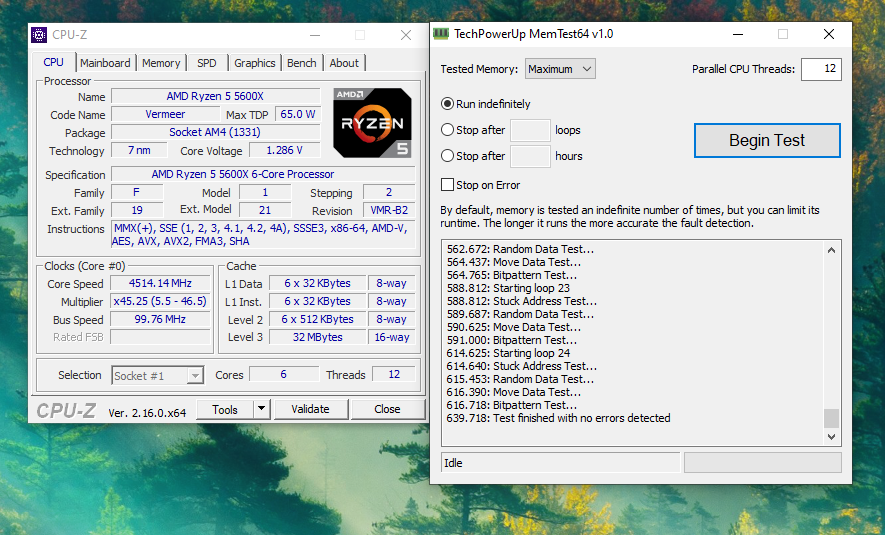Click the '588.812: Starting loop 23' log line
This screenshot has height=535, width=885.
coord(509,288)
